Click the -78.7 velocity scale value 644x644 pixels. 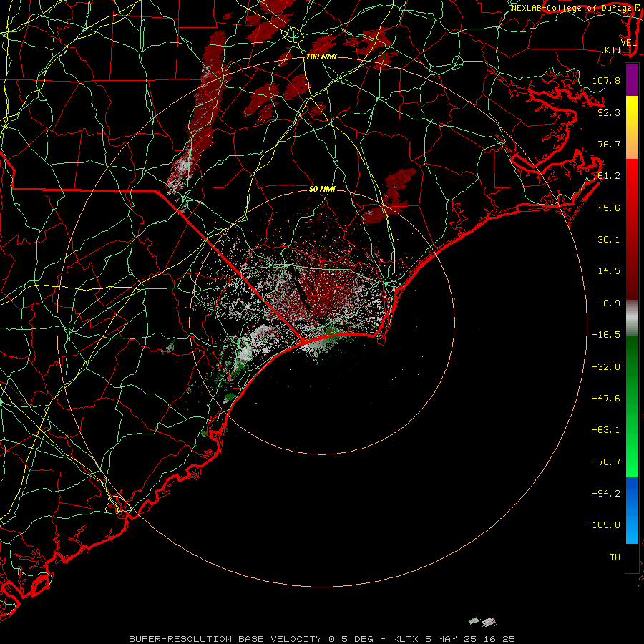pyautogui.click(x=606, y=462)
